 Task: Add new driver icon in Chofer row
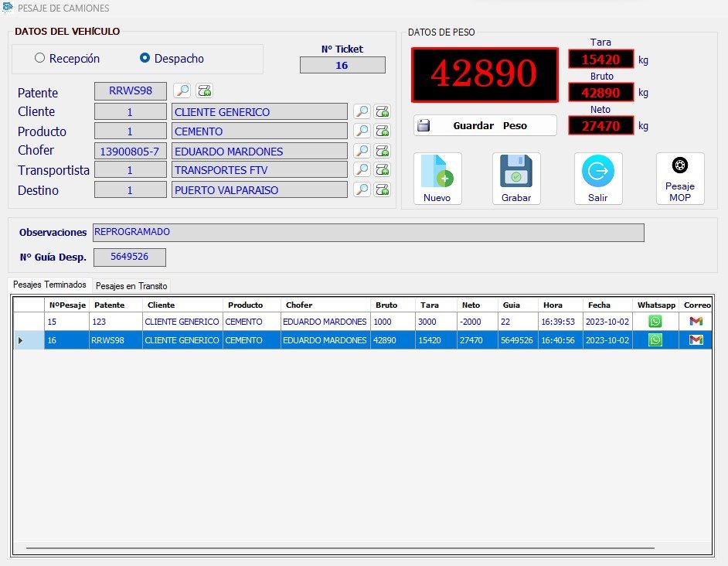[382, 151]
